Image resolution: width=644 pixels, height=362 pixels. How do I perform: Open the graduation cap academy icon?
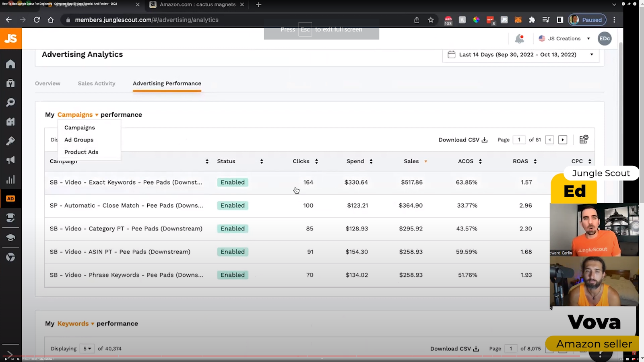[x=10, y=237]
